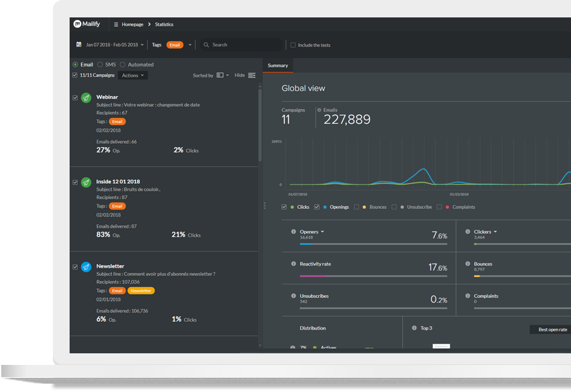Click the Webinar campaign green send icon
Image resolution: width=571 pixels, height=392 pixels.
pos(86,97)
